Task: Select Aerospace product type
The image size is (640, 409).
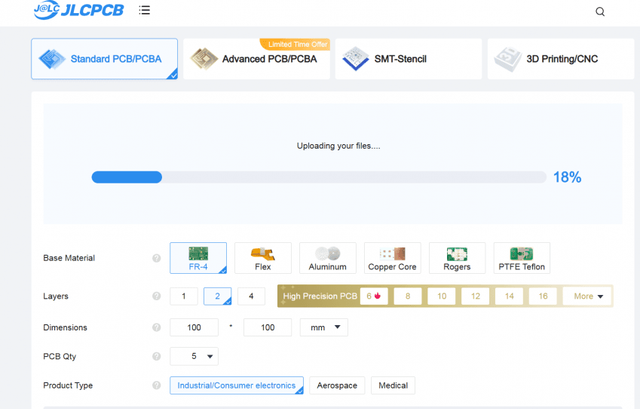Action: (x=337, y=385)
